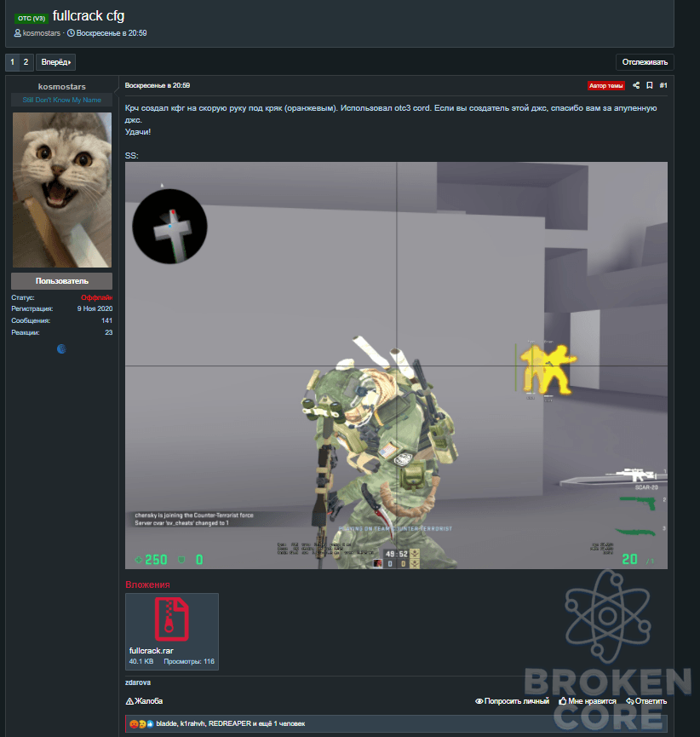The image size is (700, 737).
Task: Share the post using the share icon
Action: [636, 85]
